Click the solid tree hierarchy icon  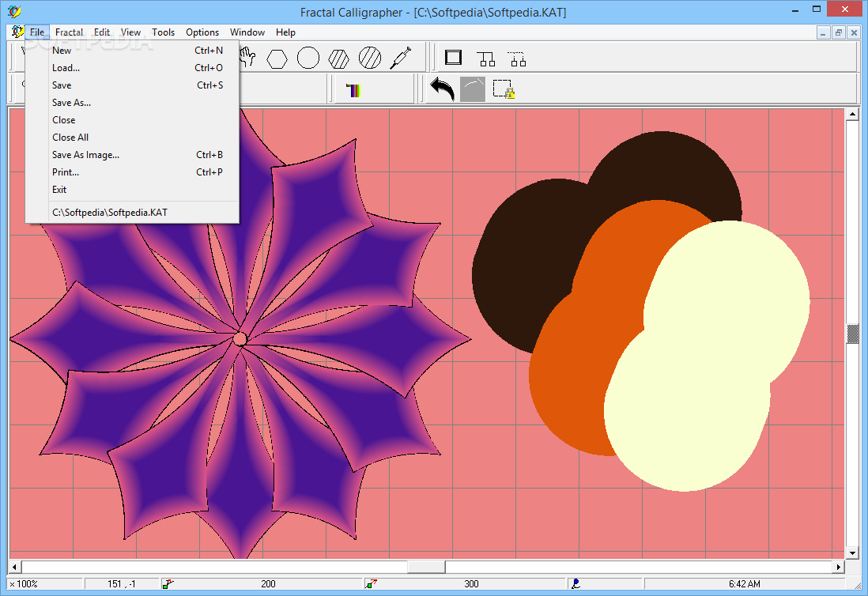click(485, 58)
